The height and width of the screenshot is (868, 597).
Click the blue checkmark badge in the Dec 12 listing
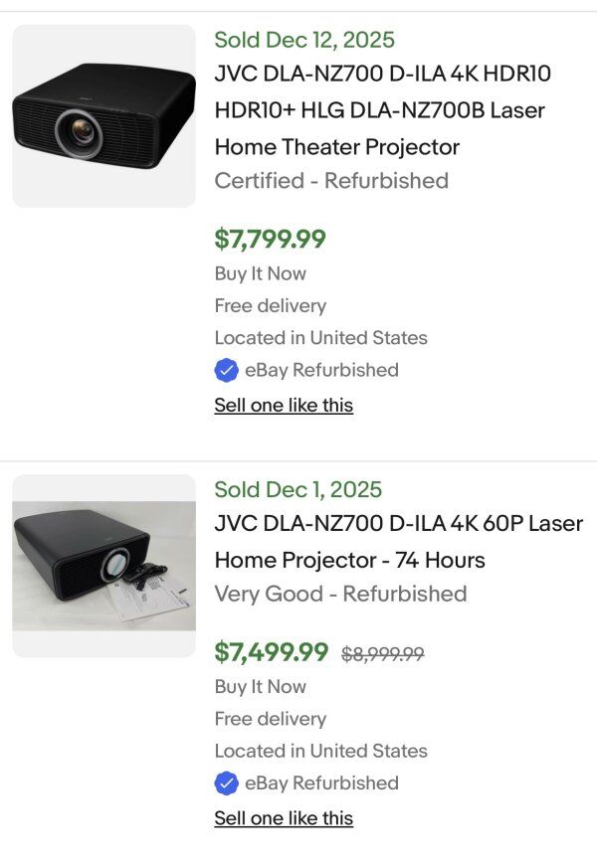(226, 371)
